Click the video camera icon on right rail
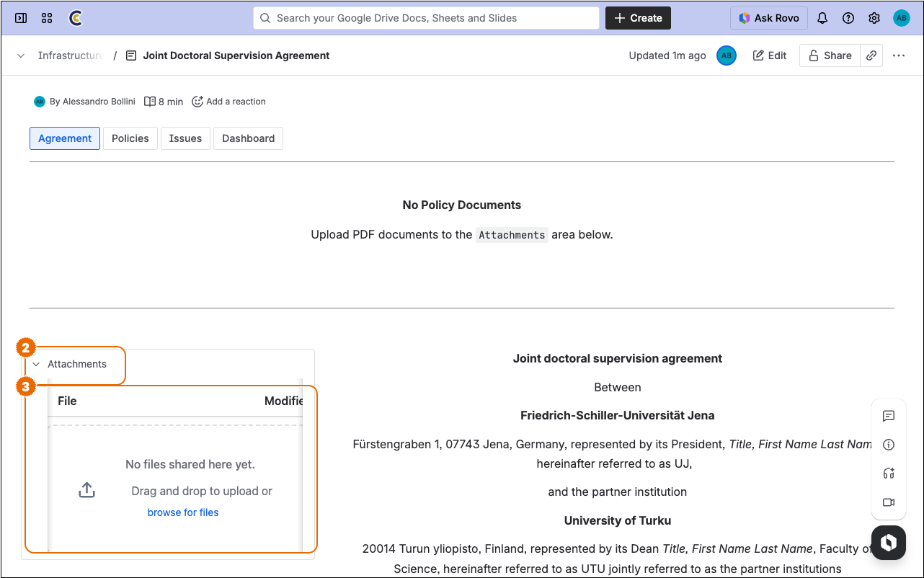Image resolution: width=924 pixels, height=578 pixels. (889, 502)
